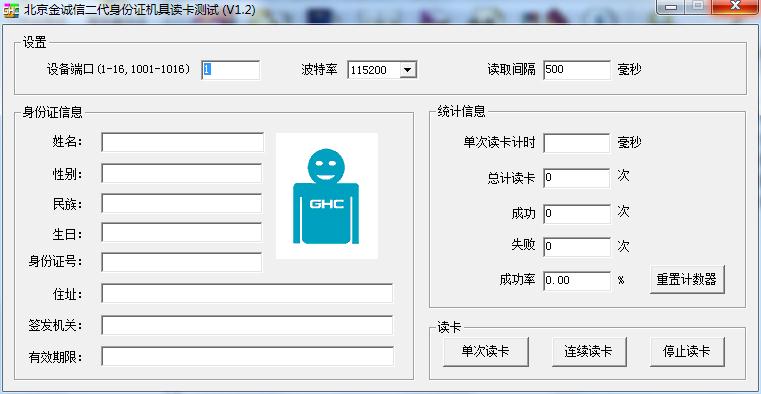The height and width of the screenshot is (394, 761).
Task: Click the 设置 group heading
Action: click(x=35, y=43)
